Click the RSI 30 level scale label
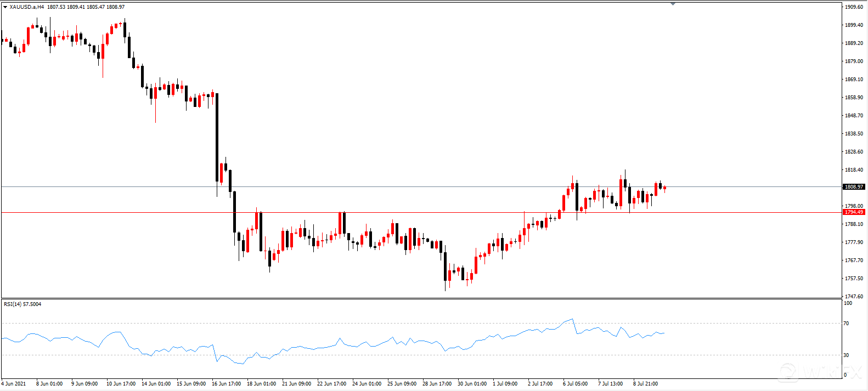Viewport: 868px width, 391px height. [x=847, y=355]
